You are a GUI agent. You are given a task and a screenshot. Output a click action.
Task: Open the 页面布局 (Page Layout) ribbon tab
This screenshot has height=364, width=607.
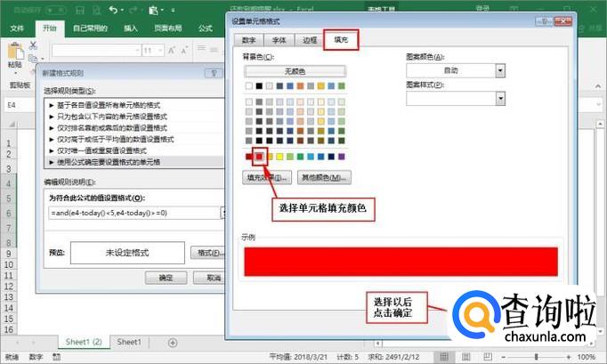[x=168, y=28]
